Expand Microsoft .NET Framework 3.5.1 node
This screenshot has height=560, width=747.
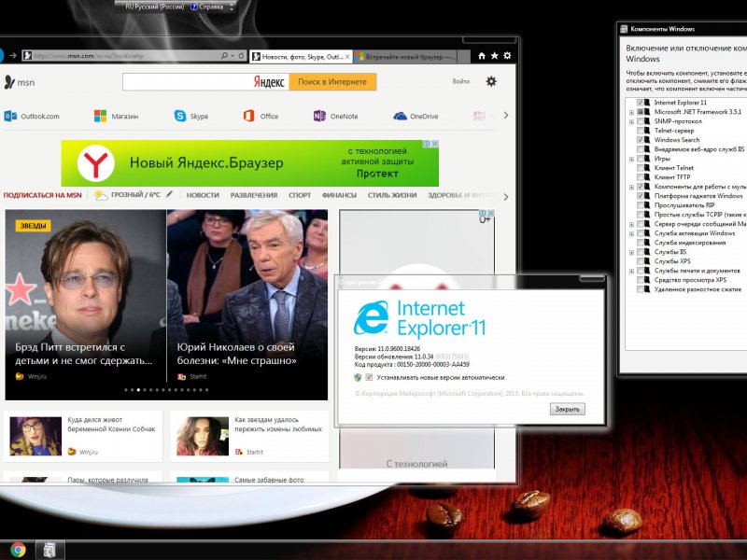632,112
